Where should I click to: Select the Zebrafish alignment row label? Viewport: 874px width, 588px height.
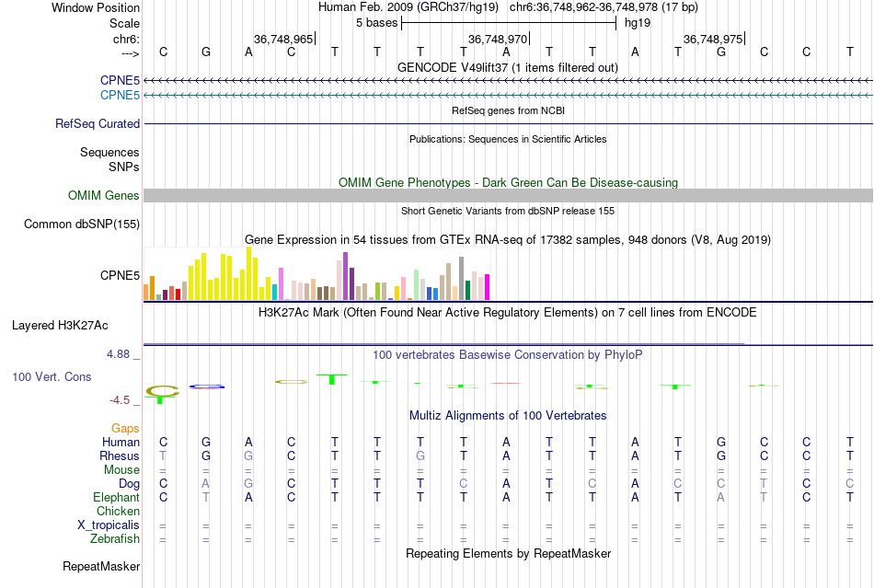[115, 539]
